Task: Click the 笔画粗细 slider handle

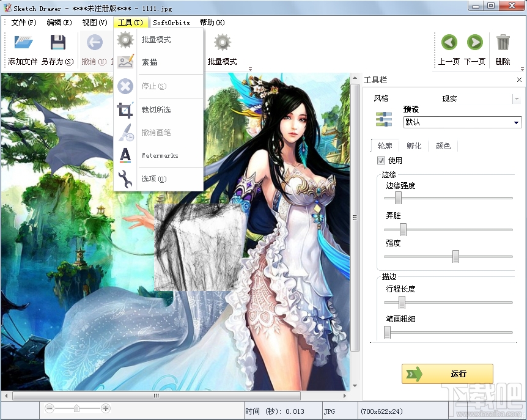Action: click(x=387, y=332)
